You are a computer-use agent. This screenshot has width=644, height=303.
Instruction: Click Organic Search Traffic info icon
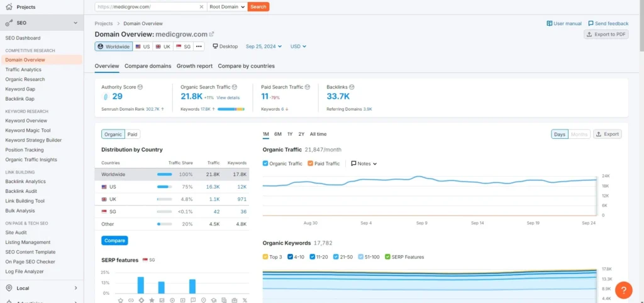tap(235, 87)
